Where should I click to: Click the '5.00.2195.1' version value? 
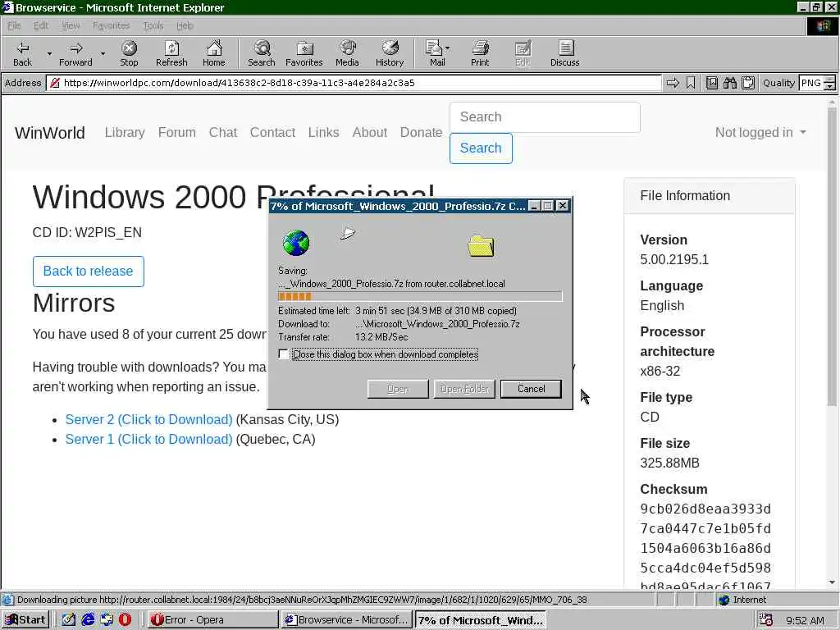674,260
